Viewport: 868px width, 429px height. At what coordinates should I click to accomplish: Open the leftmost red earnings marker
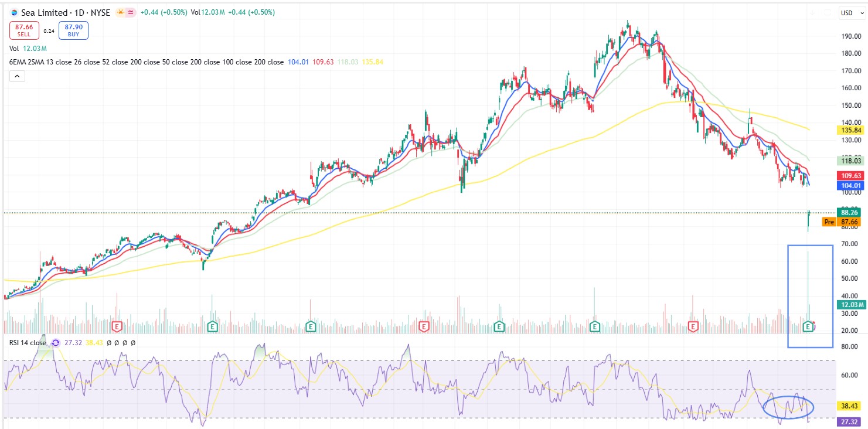117,325
